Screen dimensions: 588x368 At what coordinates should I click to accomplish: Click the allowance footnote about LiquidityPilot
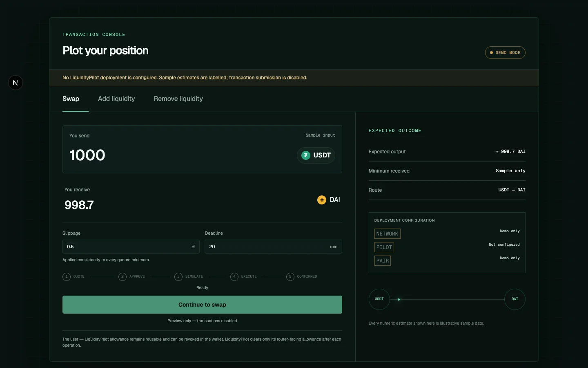202,342
